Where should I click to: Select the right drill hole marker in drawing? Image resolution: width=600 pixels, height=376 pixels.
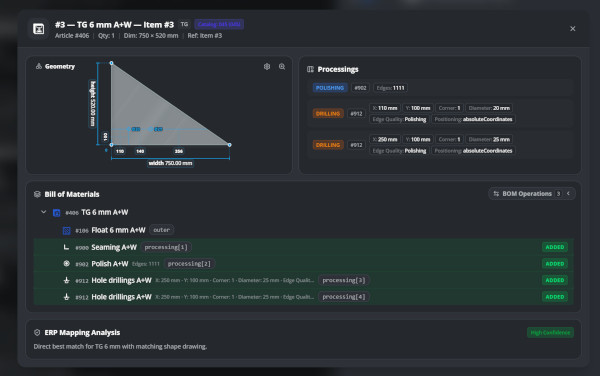pyautogui.click(x=151, y=129)
